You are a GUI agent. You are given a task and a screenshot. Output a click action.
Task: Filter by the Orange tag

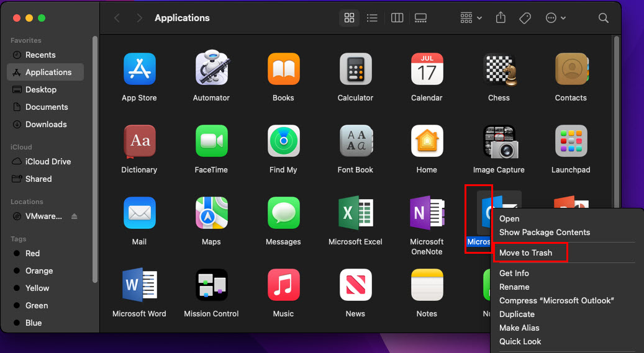click(x=45, y=271)
